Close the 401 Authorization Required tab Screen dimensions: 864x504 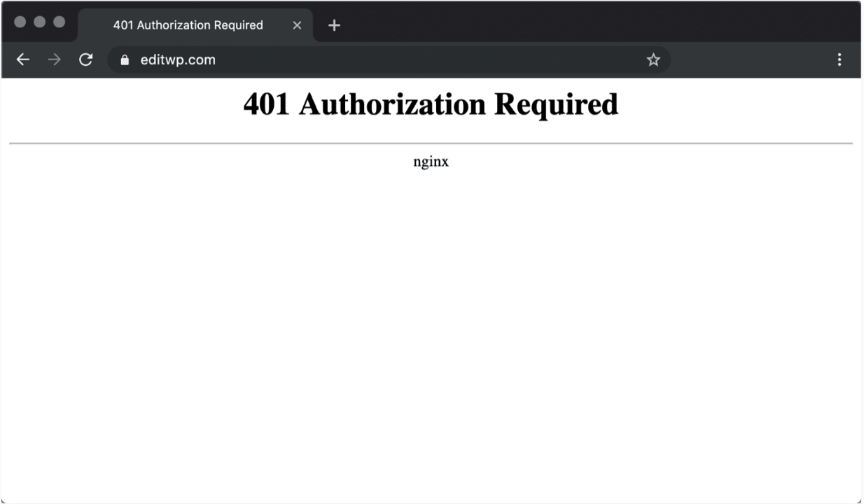tap(297, 25)
